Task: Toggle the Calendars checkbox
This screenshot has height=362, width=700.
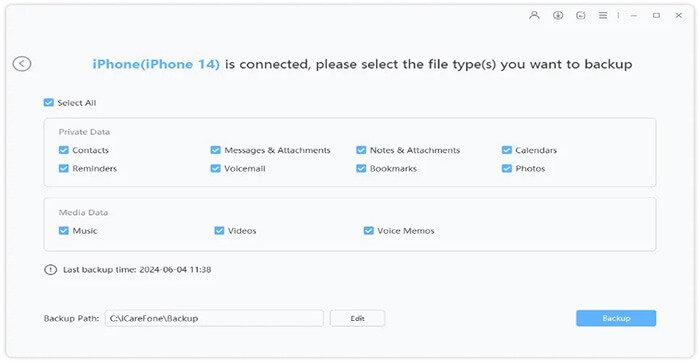Action: [507, 150]
